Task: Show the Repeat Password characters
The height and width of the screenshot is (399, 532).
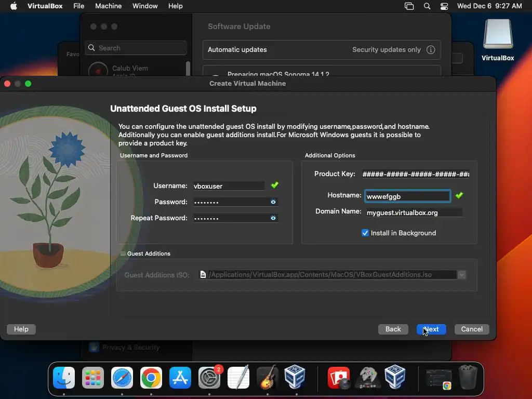Action: pyautogui.click(x=273, y=218)
